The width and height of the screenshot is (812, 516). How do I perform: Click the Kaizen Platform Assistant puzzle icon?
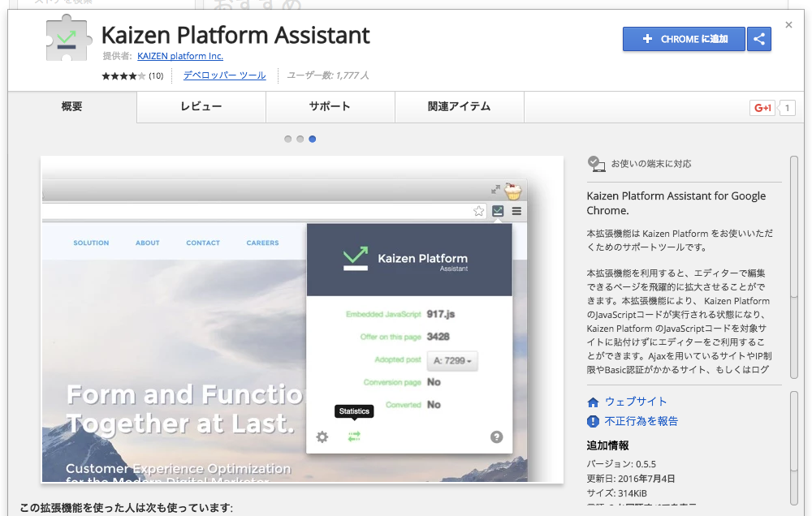pyautogui.click(x=68, y=38)
